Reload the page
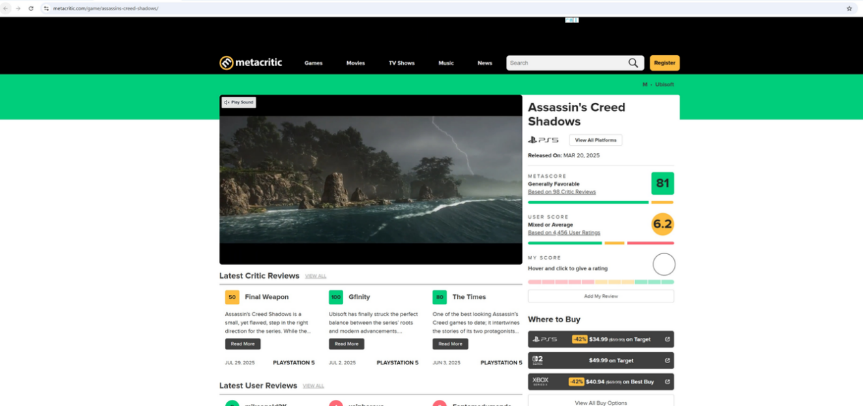Viewport: 863px width, 406px height. pos(31,8)
